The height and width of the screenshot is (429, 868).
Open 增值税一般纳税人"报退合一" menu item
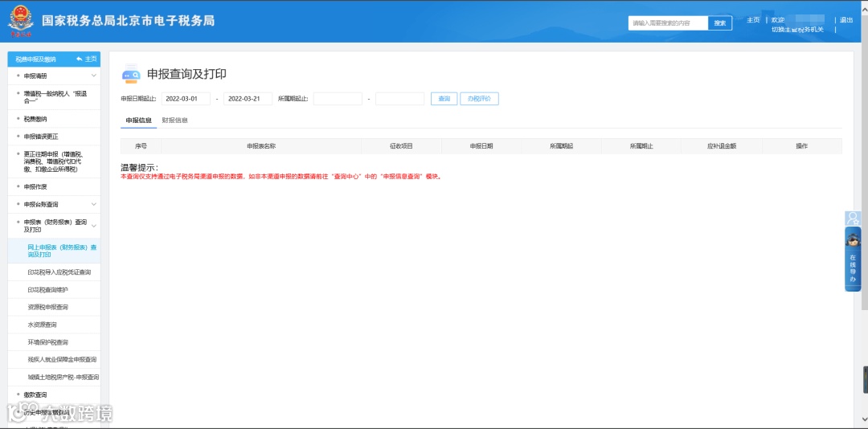(x=55, y=97)
